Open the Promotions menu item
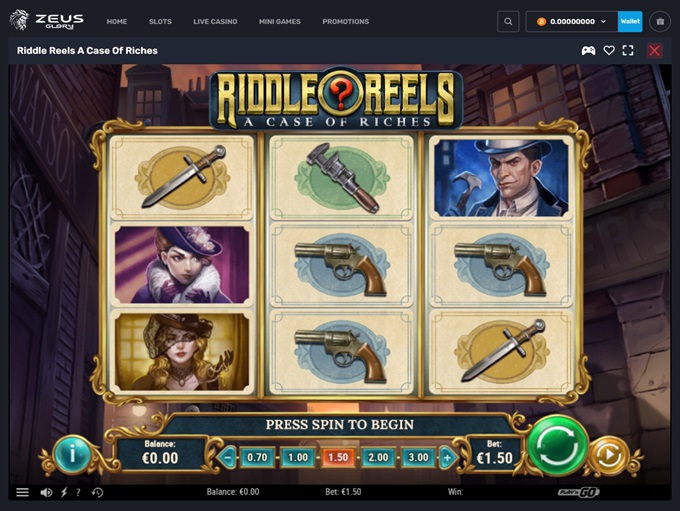The image size is (680, 511). tap(346, 21)
